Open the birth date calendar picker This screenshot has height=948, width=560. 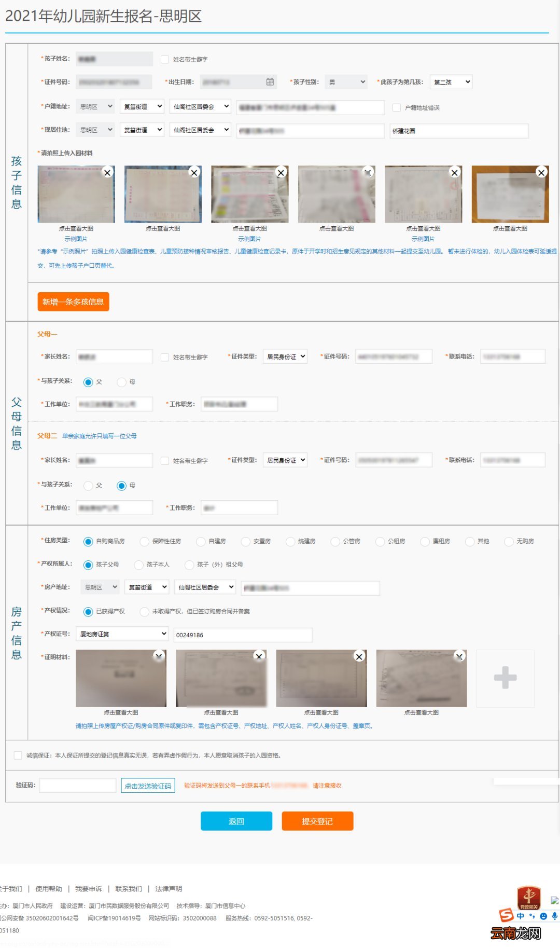(x=270, y=81)
